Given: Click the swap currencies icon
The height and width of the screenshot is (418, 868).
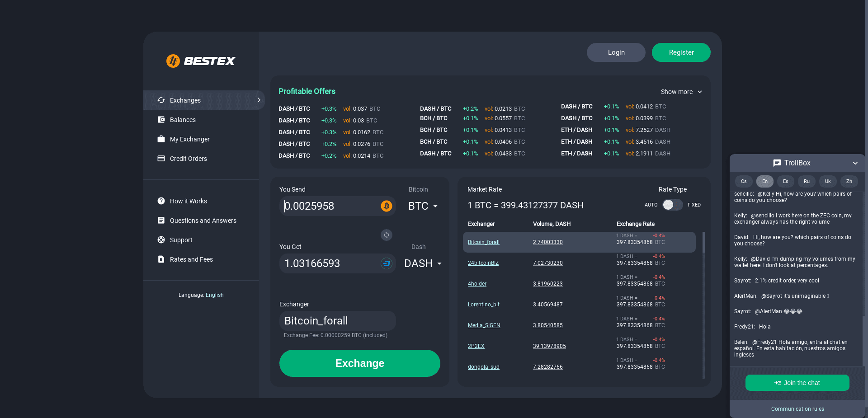Looking at the screenshot, I should point(387,235).
